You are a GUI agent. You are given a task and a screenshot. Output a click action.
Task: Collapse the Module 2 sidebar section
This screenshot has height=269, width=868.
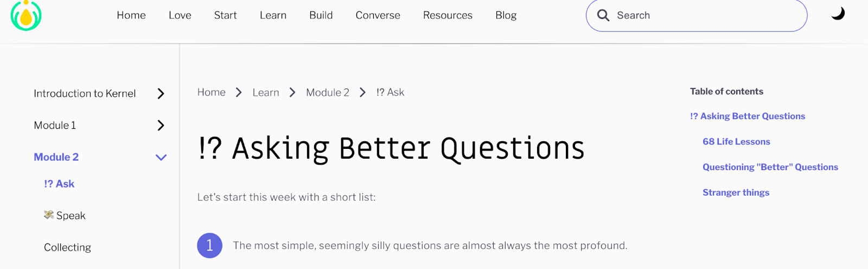(x=161, y=158)
